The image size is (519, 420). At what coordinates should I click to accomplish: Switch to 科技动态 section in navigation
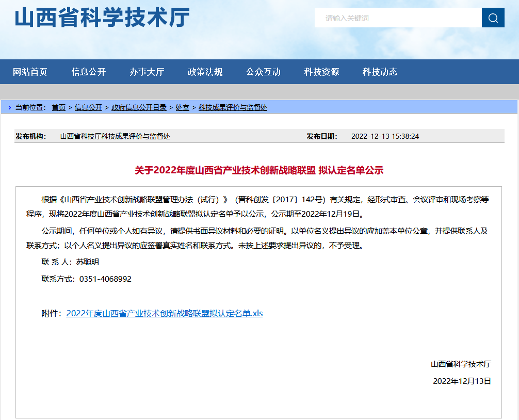click(380, 72)
